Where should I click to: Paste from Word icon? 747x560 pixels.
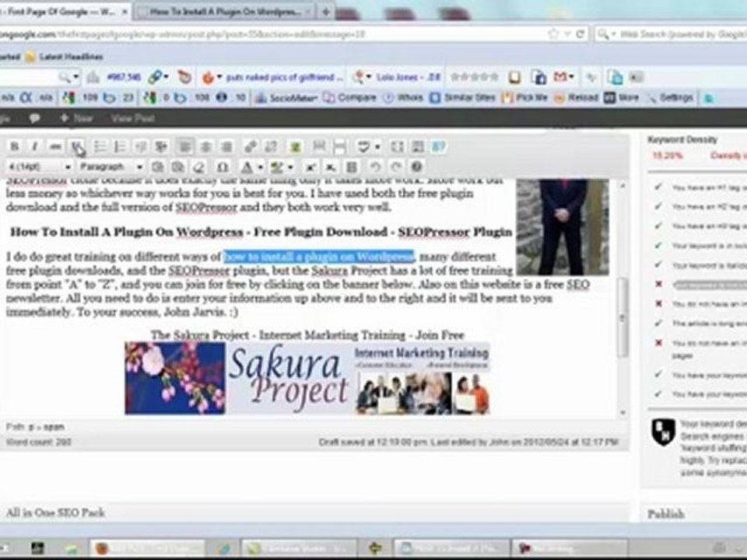click(x=177, y=167)
